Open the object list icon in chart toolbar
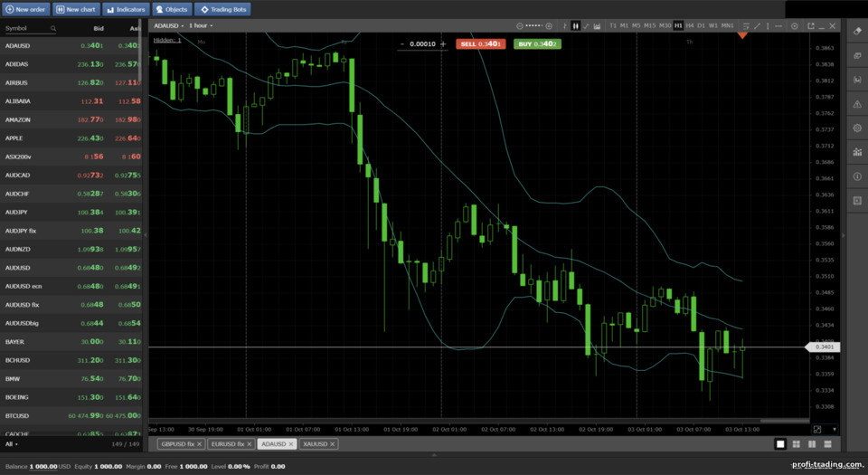The image size is (868, 475). [x=746, y=26]
